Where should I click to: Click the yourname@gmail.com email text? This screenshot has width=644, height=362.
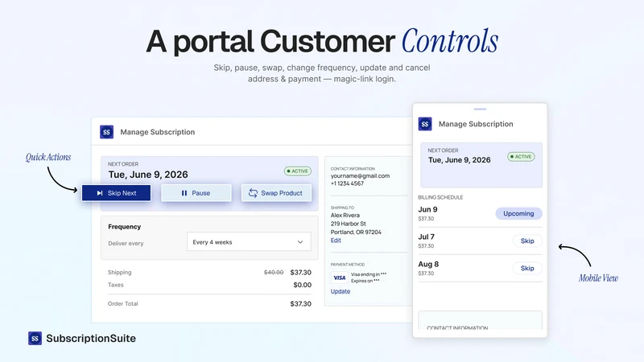point(360,175)
